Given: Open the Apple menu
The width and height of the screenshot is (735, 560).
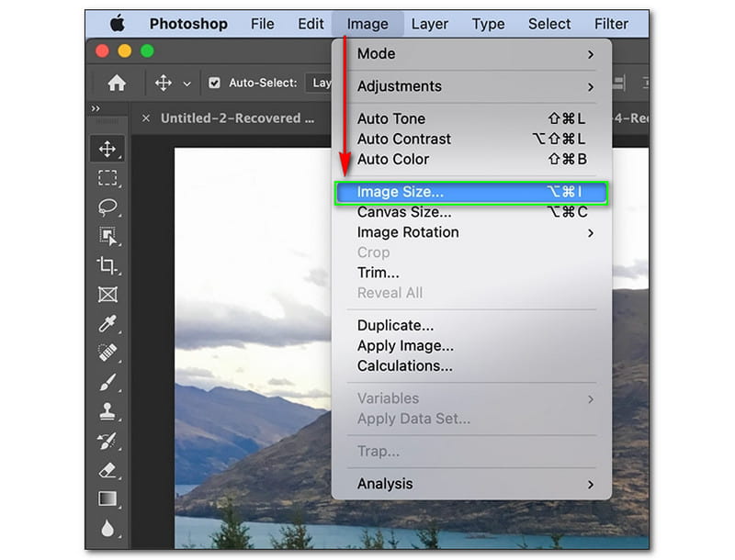Looking at the screenshot, I should click(x=118, y=24).
